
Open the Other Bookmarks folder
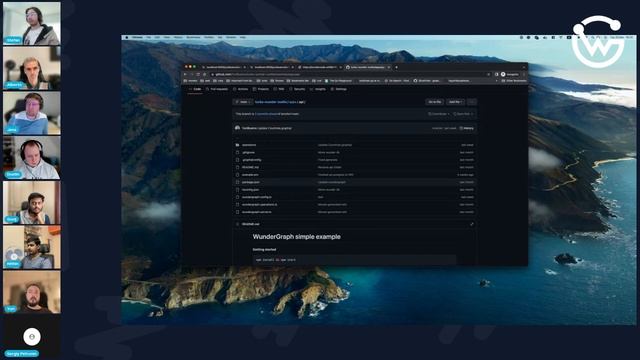click(514, 81)
